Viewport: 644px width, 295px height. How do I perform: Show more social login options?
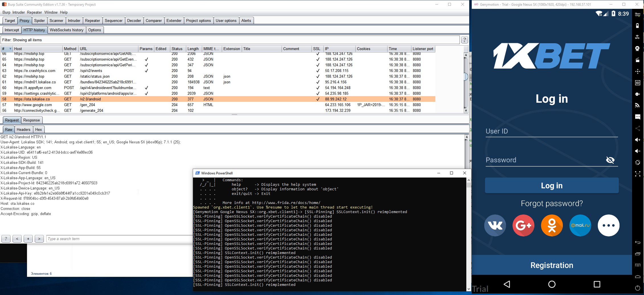[x=609, y=225]
